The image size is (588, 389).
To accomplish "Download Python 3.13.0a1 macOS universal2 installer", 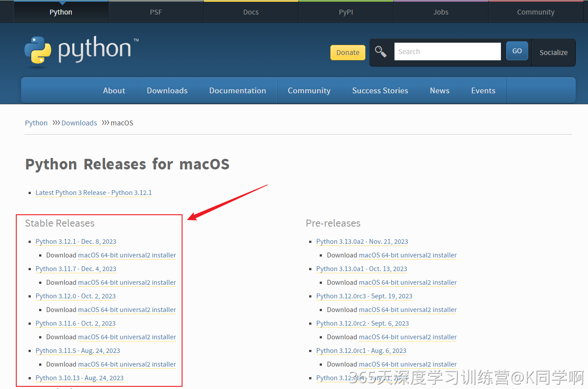I will tap(408, 283).
